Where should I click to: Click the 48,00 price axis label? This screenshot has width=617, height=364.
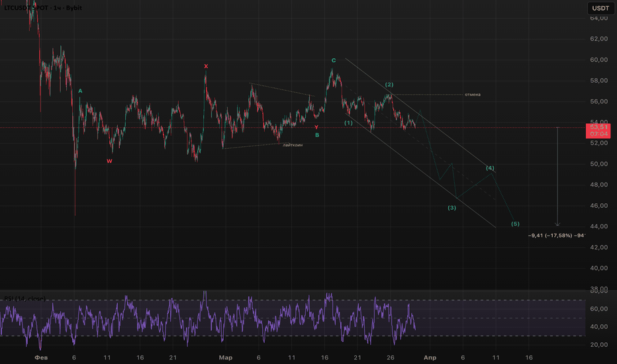[x=599, y=185]
